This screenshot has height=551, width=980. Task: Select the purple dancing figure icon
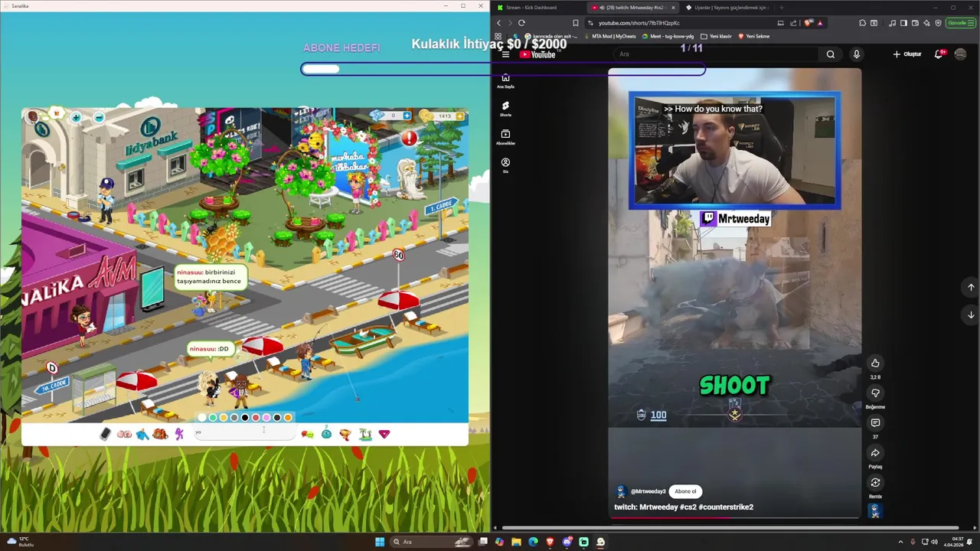[179, 434]
